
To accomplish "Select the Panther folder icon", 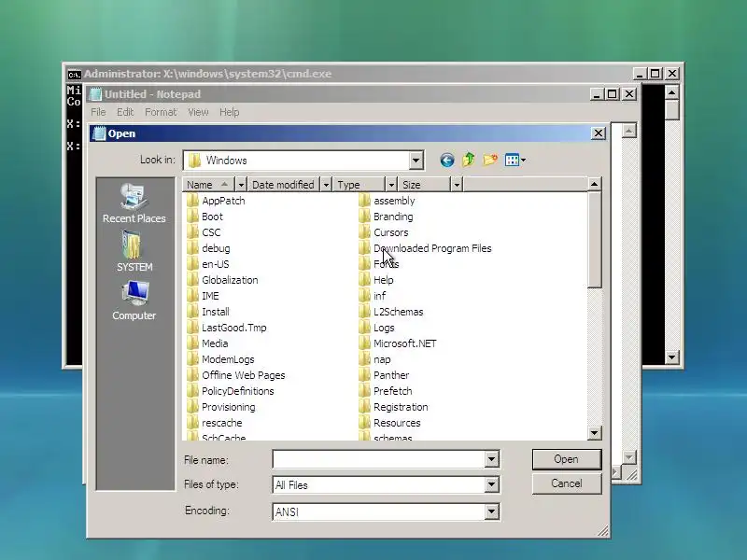I will (364, 375).
